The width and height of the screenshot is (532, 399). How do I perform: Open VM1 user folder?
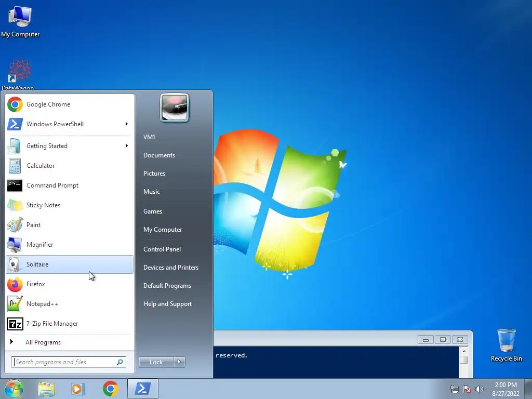point(149,137)
